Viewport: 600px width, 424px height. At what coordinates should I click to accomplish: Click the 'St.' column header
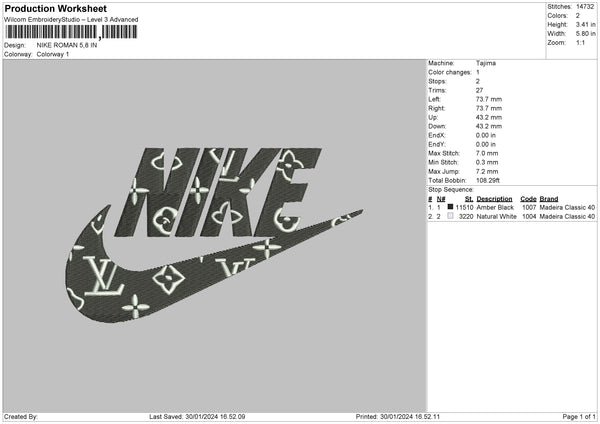click(469, 199)
